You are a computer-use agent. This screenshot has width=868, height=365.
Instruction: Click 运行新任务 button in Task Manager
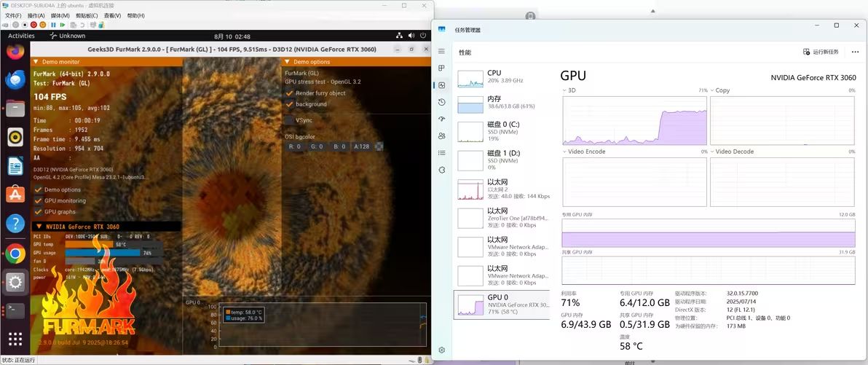click(821, 52)
